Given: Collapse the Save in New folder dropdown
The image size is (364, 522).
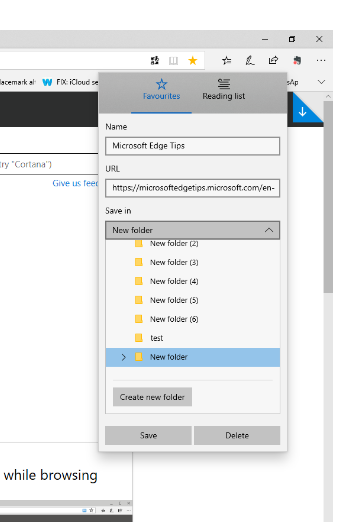Looking at the screenshot, I should 193,230.
